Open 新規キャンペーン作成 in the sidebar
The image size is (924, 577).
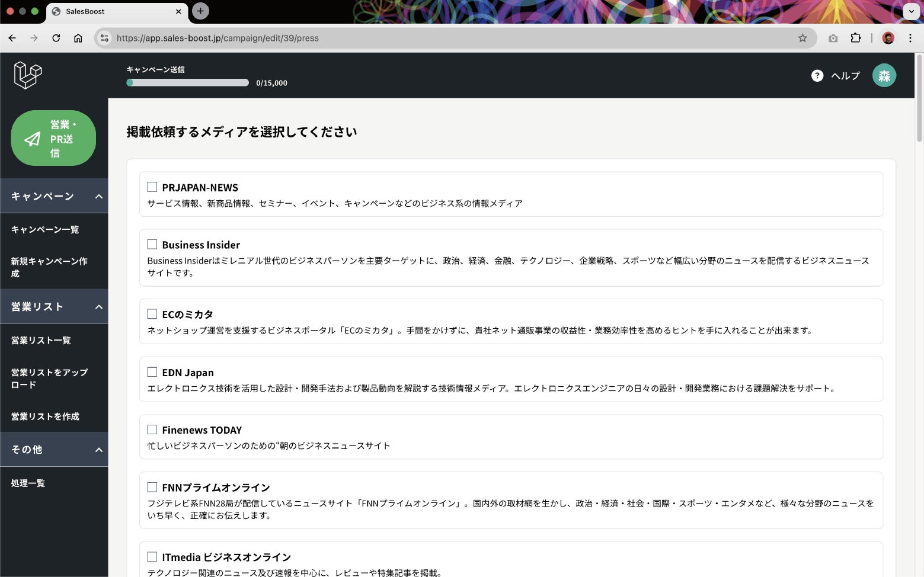(49, 267)
